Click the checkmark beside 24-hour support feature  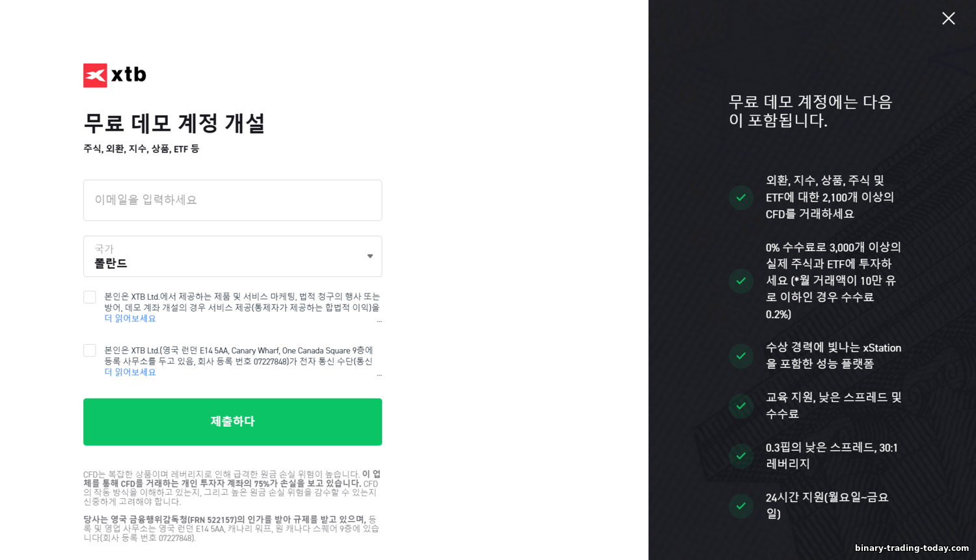click(x=741, y=506)
